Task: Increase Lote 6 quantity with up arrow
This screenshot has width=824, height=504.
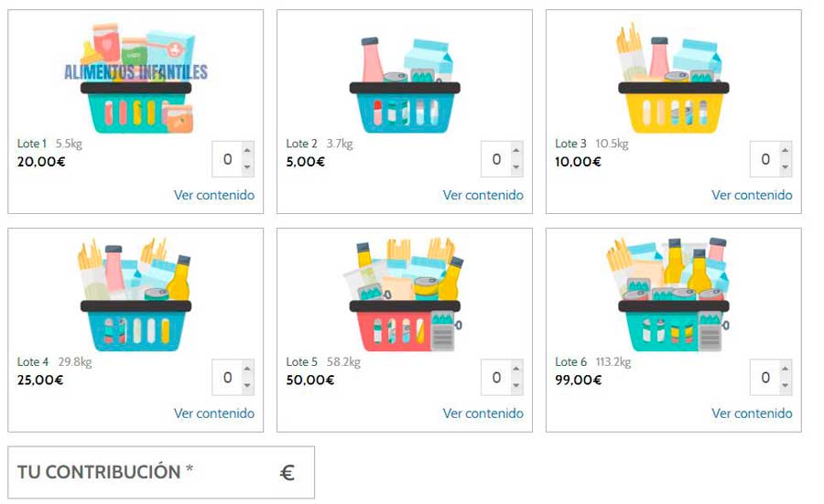Action: point(785,370)
